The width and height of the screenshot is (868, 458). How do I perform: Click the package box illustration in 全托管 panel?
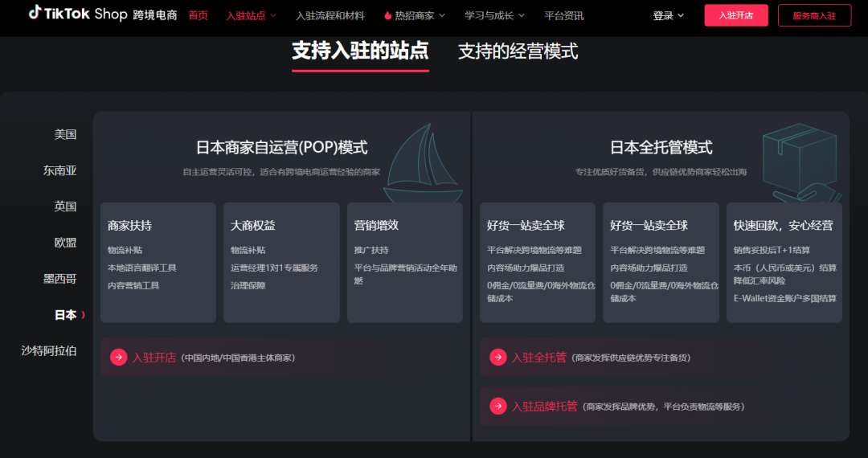[x=801, y=162]
